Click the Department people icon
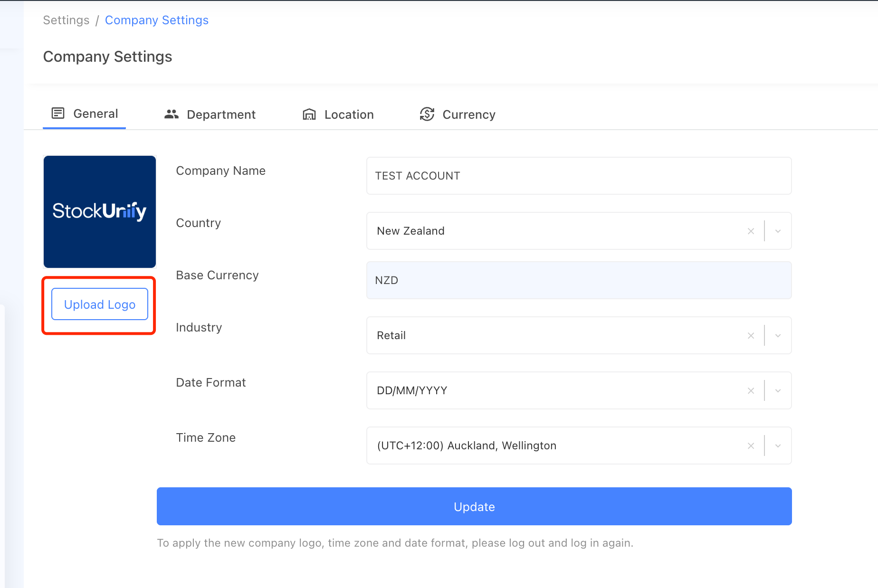Image resolution: width=878 pixels, height=588 pixels. tap(171, 114)
